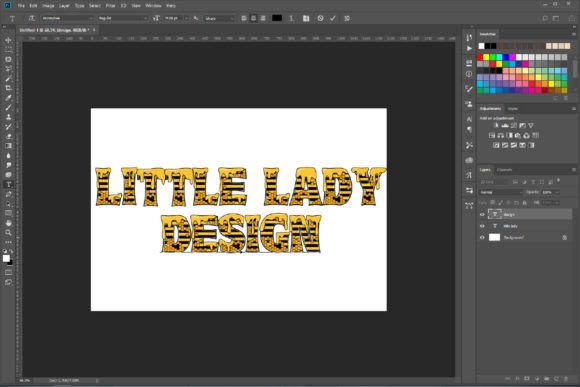
Task: Open the Paths panel icon
Action: tap(469, 206)
